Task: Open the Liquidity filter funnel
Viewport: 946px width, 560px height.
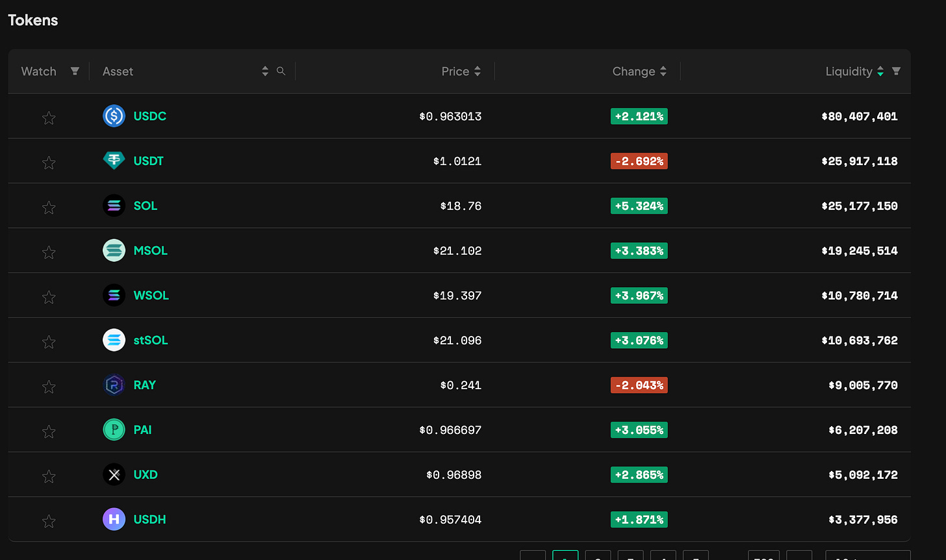Action: 896,71
